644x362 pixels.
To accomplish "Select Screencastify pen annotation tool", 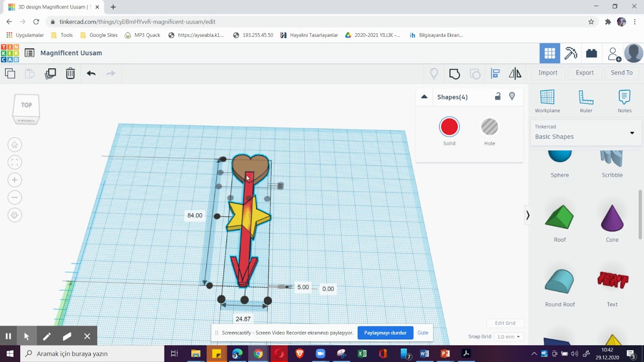I will [47, 336].
